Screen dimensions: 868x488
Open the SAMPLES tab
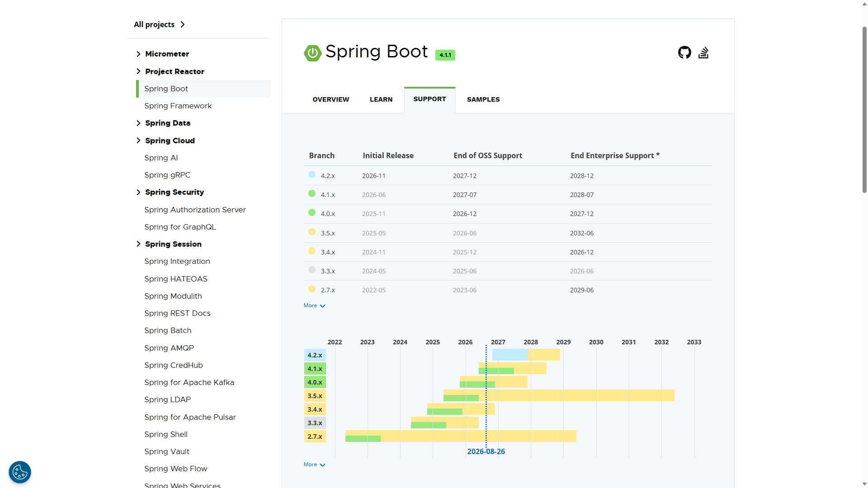483,99
